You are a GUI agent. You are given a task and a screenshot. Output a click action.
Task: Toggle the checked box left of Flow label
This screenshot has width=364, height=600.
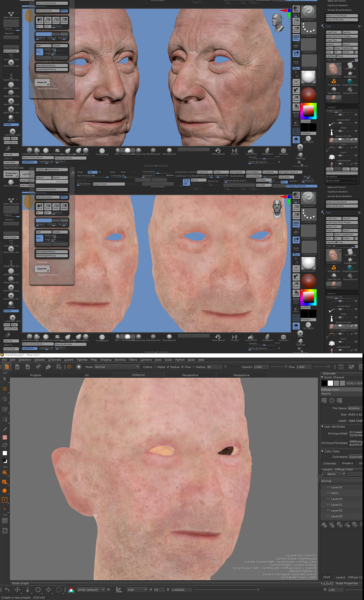[x=182, y=367]
